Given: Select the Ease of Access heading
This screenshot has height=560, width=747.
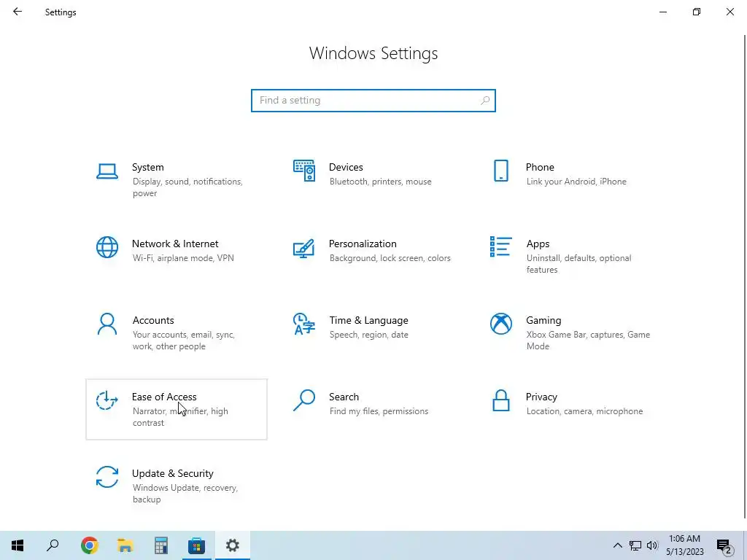Looking at the screenshot, I should coord(164,397).
